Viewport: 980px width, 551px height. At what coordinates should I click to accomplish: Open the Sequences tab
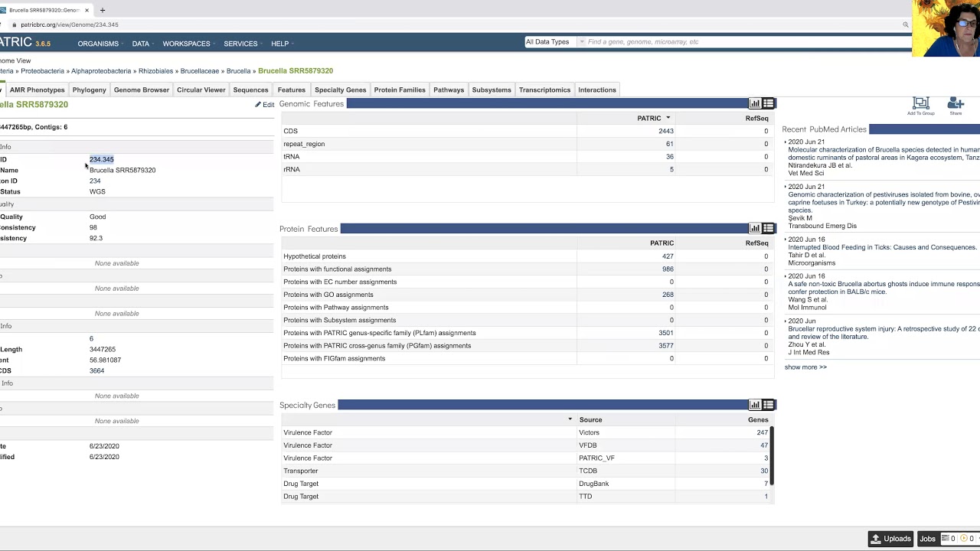click(x=250, y=90)
